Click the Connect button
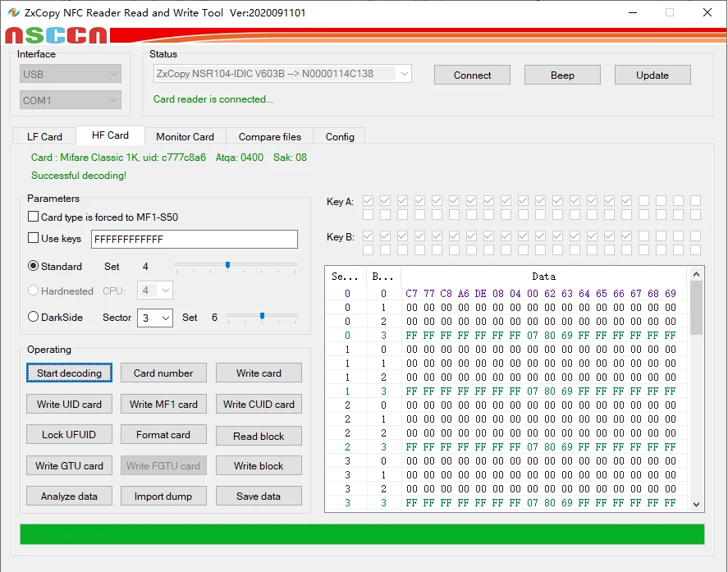This screenshot has width=728, height=572. tap(472, 76)
